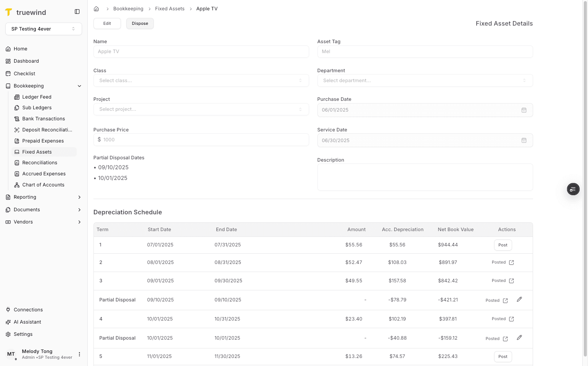The height and width of the screenshot is (366, 588).
Task: Collapse the sidebar using the panel toggle icon
Action: [x=77, y=11]
